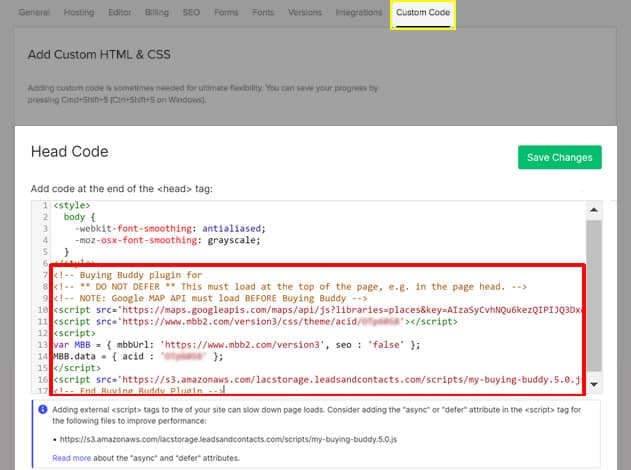The image size is (631, 470).
Task: Click the Google Maps API script line
Action: (300, 310)
